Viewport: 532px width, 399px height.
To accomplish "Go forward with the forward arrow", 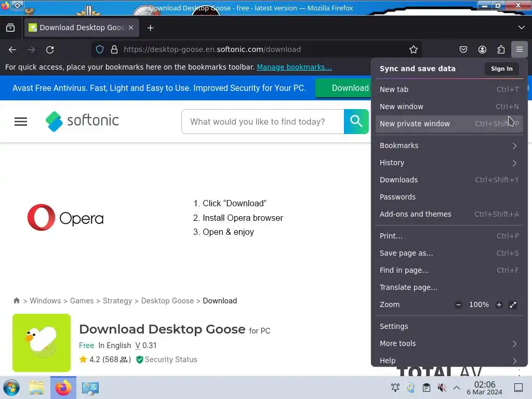I will [x=31, y=49].
